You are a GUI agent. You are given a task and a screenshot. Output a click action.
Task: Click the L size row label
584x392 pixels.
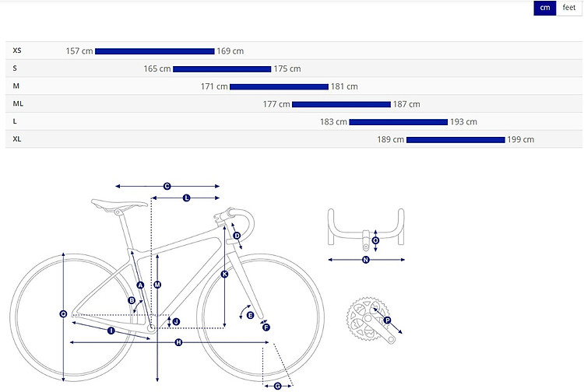(16, 121)
